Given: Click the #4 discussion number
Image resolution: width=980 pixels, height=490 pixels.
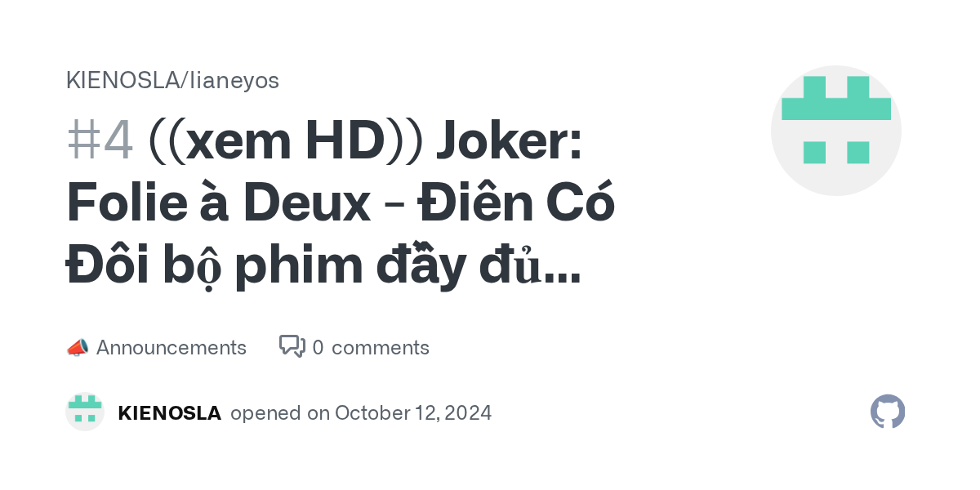Looking at the screenshot, I should coord(100,141).
